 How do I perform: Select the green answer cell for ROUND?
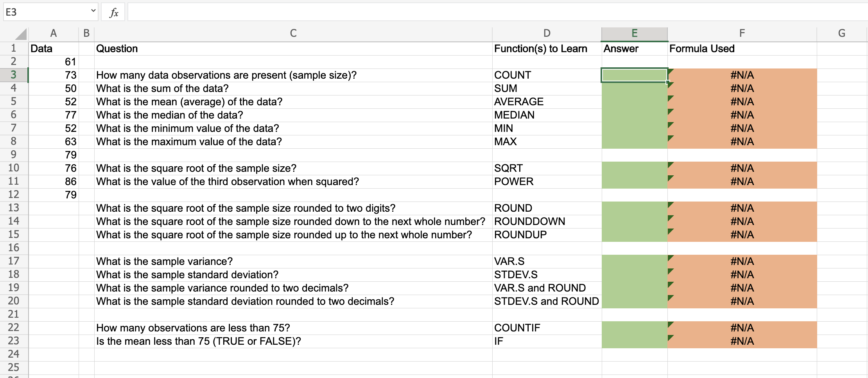tap(635, 208)
